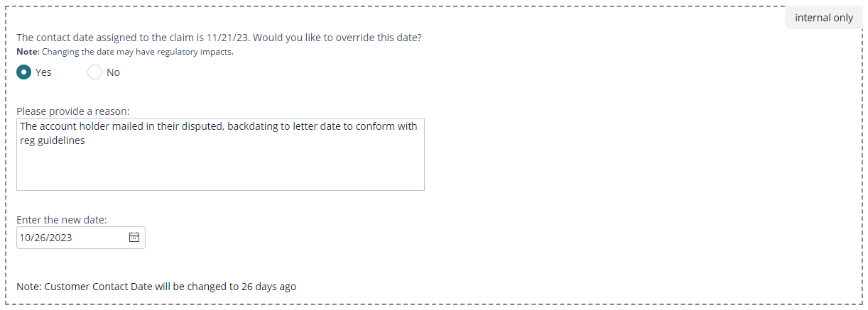868x310 pixels.
Task: Open the calendar picker icon
Action: click(x=134, y=238)
